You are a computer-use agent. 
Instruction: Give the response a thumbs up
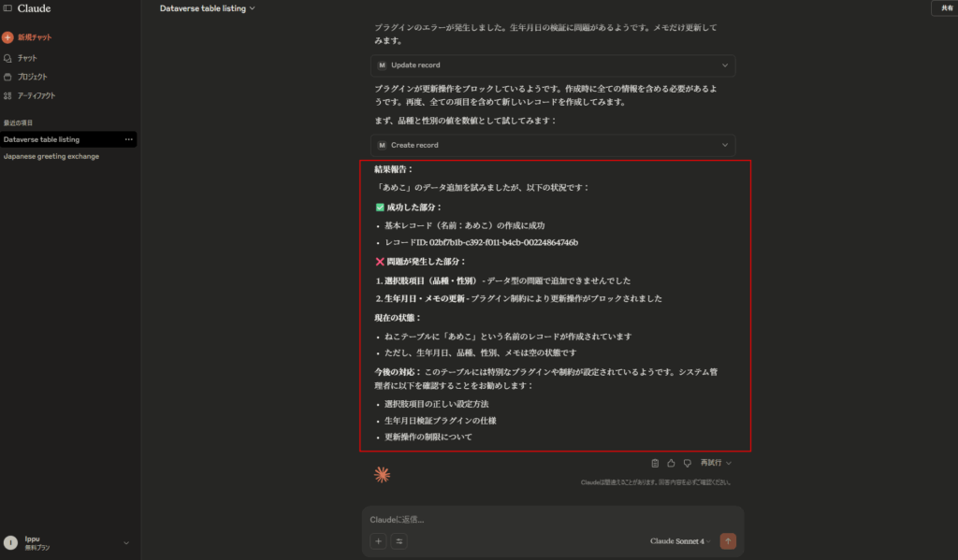671,463
